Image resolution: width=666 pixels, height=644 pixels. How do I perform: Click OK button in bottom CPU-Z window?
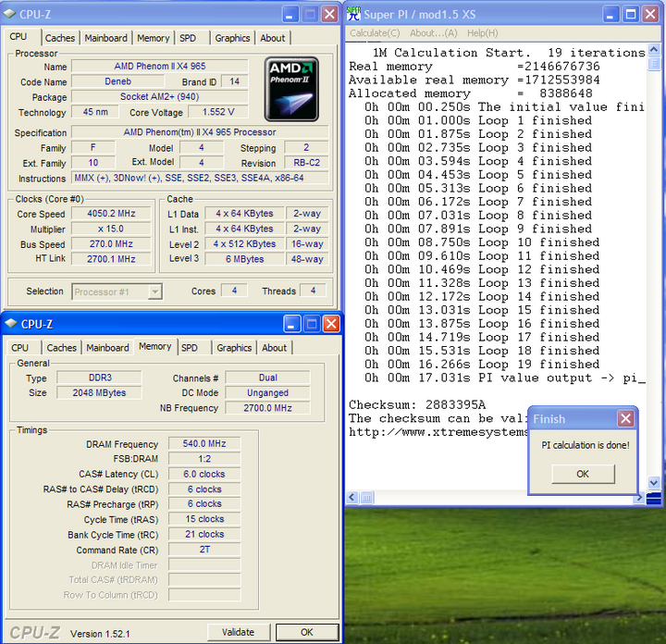tap(307, 632)
